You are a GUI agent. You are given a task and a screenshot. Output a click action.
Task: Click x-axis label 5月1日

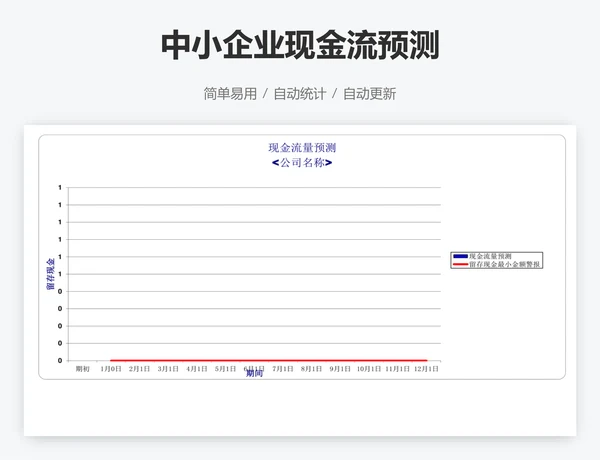tap(225, 369)
